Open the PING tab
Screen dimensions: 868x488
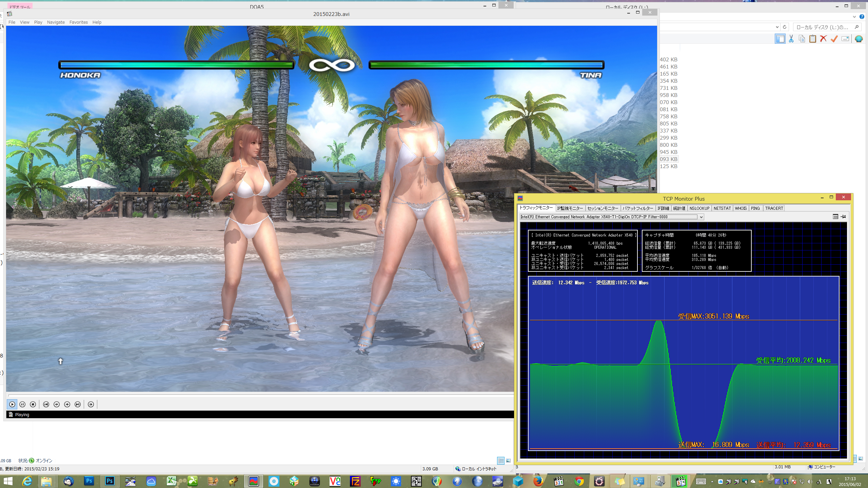tap(755, 208)
